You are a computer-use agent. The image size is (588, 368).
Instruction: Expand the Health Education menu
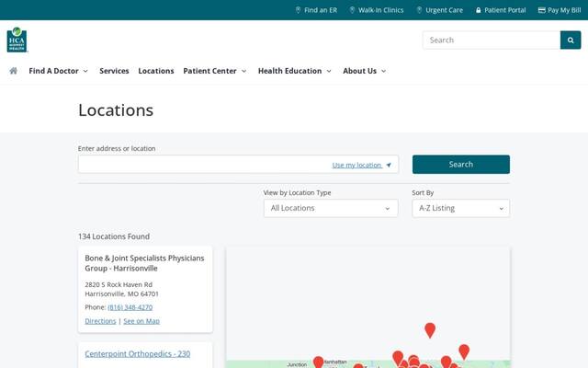[x=295, y=71]
